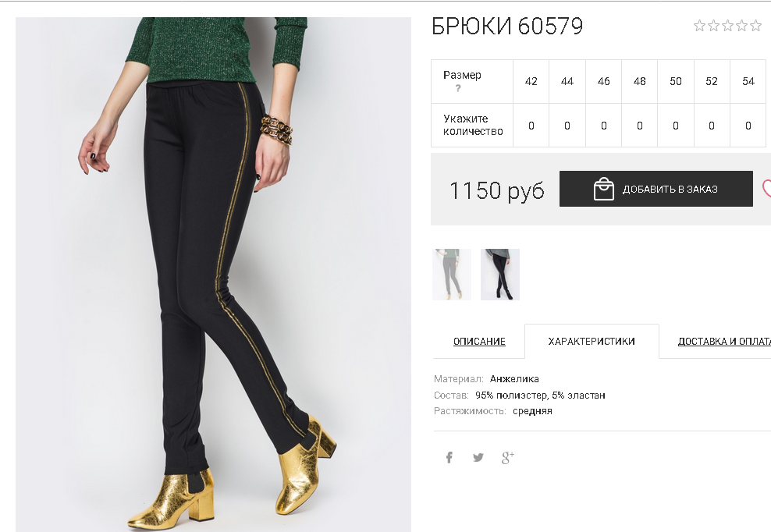Set quantity field for size 46

604,126
